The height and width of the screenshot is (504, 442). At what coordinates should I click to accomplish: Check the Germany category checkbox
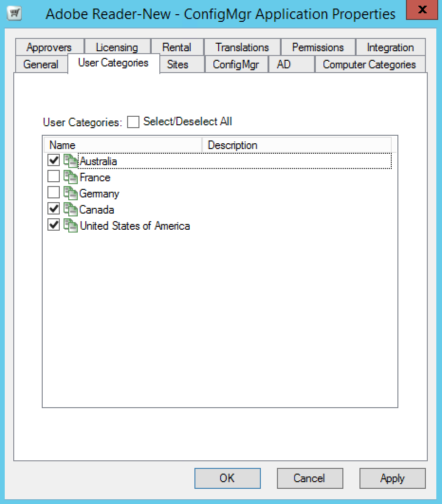click(54, 194)
